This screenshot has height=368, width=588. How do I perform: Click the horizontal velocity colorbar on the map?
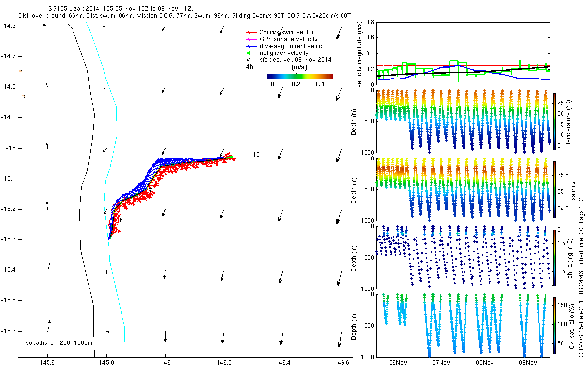coord(300,76)
